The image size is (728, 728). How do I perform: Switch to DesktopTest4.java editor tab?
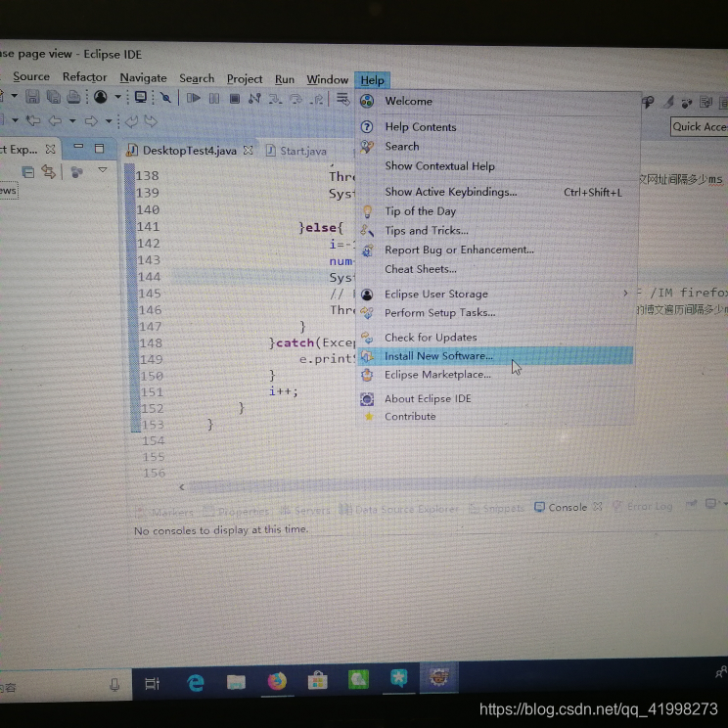(x=190, y=150)
